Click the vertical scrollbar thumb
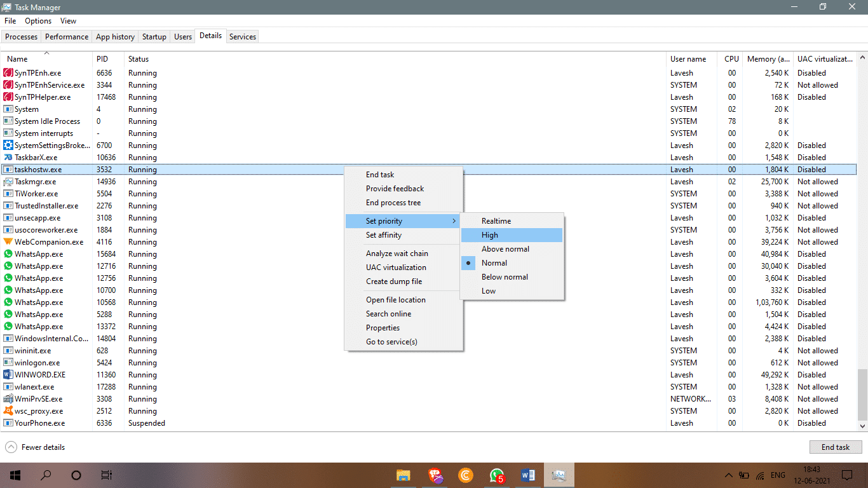 pyautogui.click(x=862, y=394)
